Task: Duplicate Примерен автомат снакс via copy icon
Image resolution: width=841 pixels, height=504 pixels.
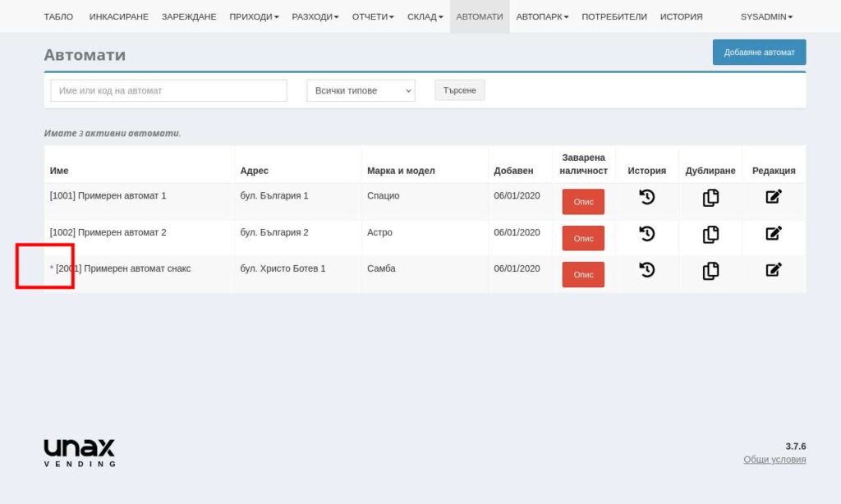Action: (x=710, y=271)
